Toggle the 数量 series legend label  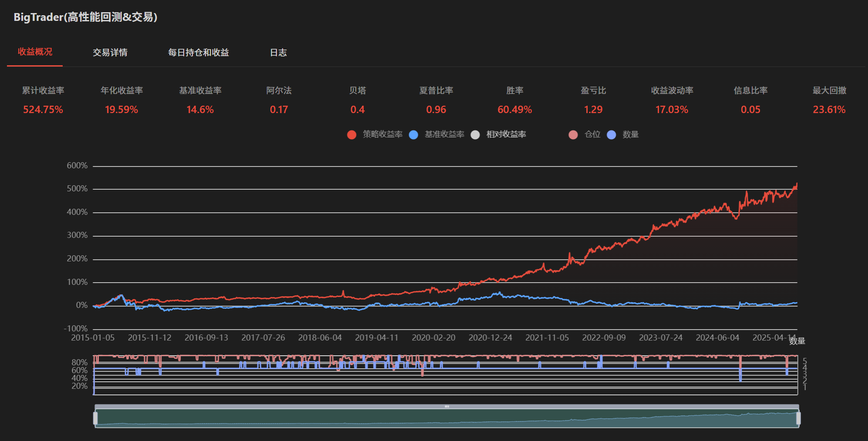630,135
